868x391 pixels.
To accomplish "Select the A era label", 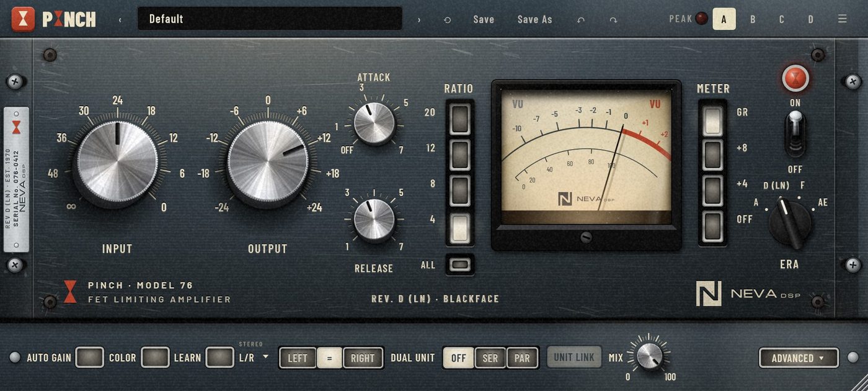I will pyautogui.click(x=756, y=202).
